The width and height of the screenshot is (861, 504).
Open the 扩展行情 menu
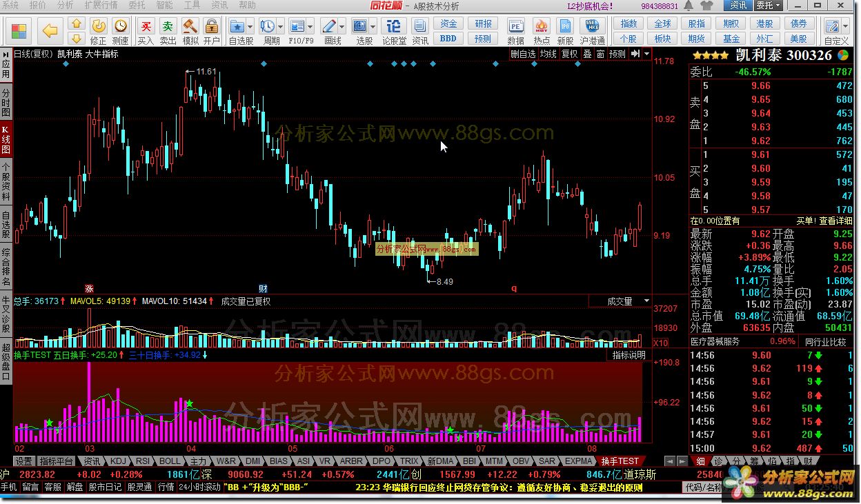pyautogui.click(x=101, y=5)
